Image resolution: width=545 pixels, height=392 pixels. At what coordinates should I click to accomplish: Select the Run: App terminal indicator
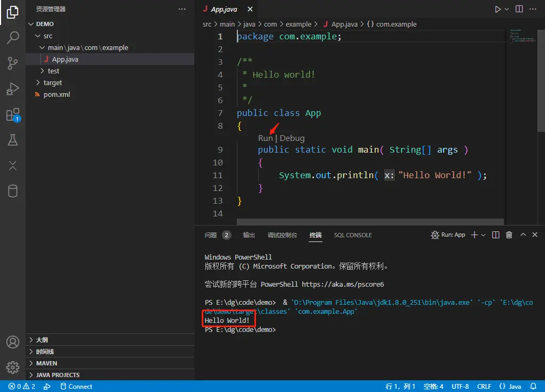pyautogui.click(x=448, y=235)
